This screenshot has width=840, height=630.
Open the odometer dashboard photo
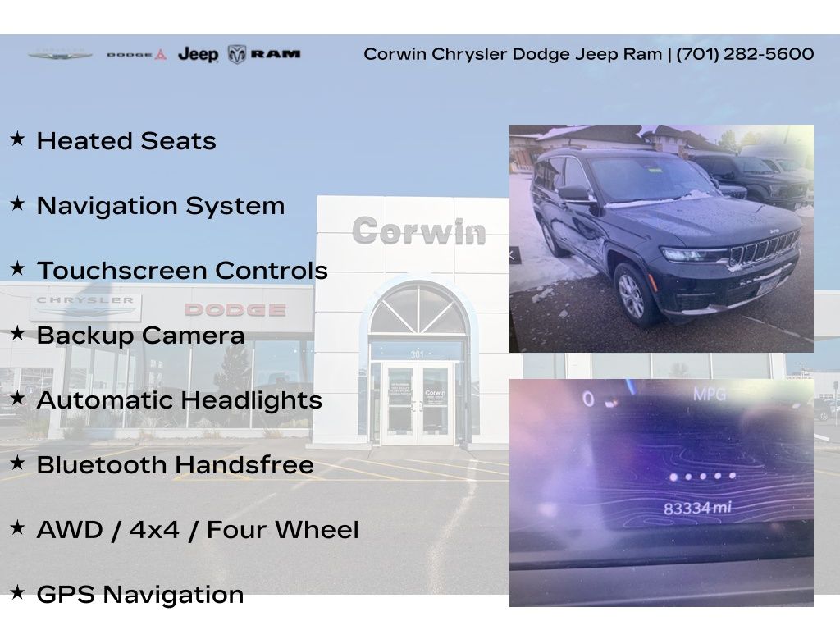click(x=661, y=492)
